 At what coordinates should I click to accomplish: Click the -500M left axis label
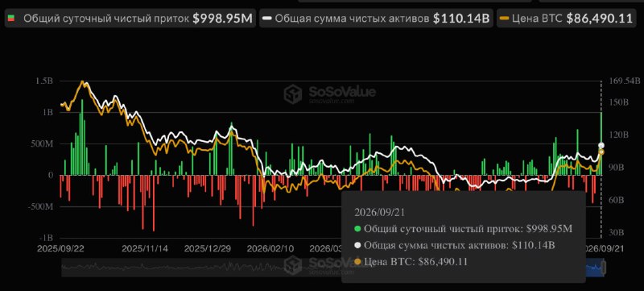[40, 206]
